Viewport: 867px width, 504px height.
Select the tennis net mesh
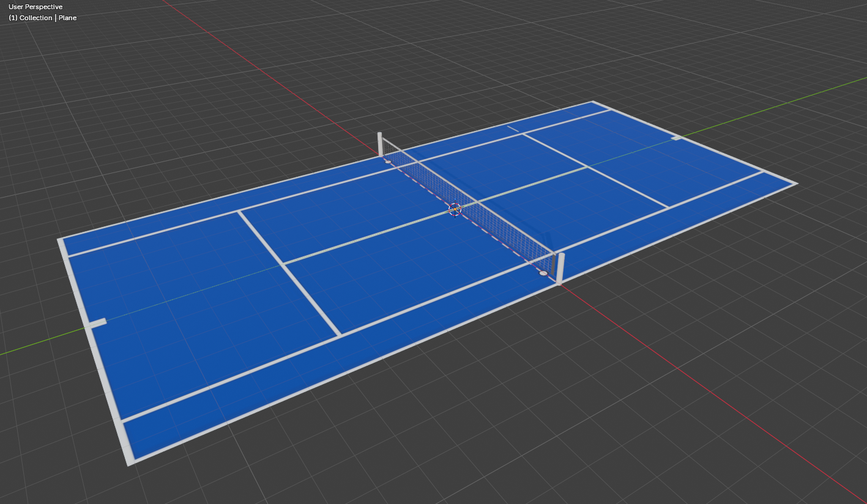468,205
